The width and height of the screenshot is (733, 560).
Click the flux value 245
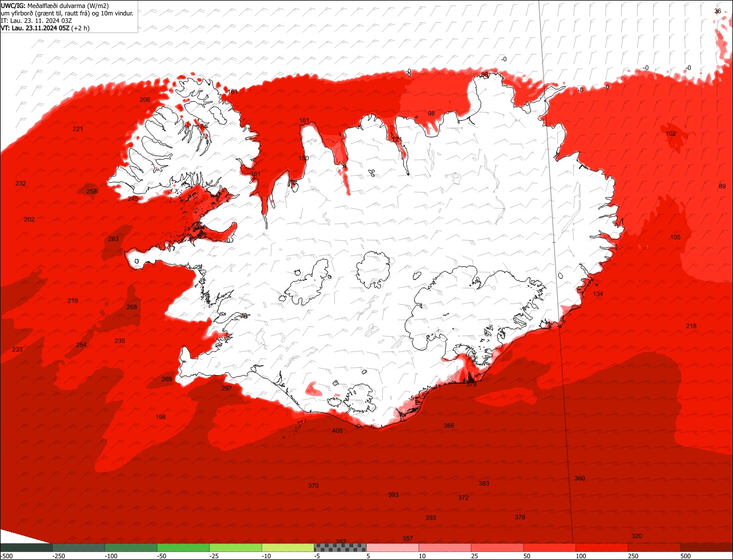[x=133, y=199]
